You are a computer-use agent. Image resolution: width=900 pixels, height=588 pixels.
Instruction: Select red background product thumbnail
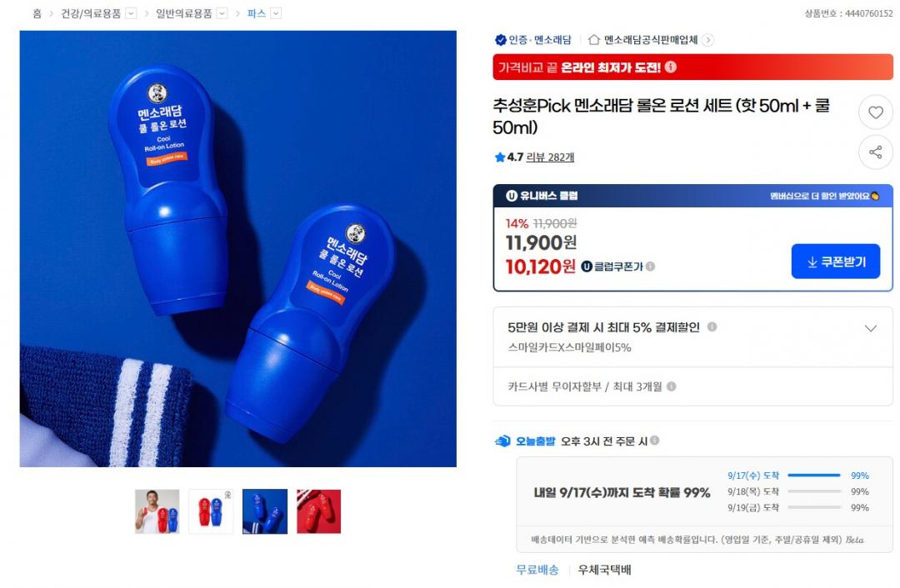tap(318, 511)
